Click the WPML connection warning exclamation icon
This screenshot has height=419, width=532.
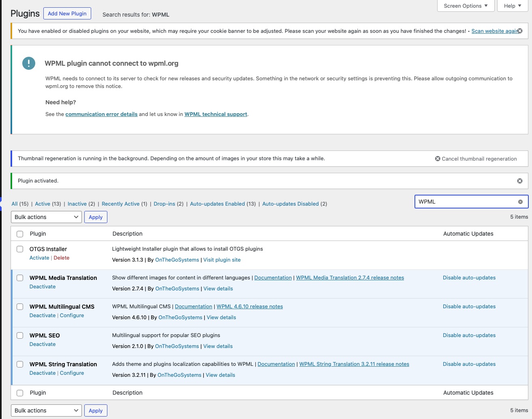click(x=29, y=63)
